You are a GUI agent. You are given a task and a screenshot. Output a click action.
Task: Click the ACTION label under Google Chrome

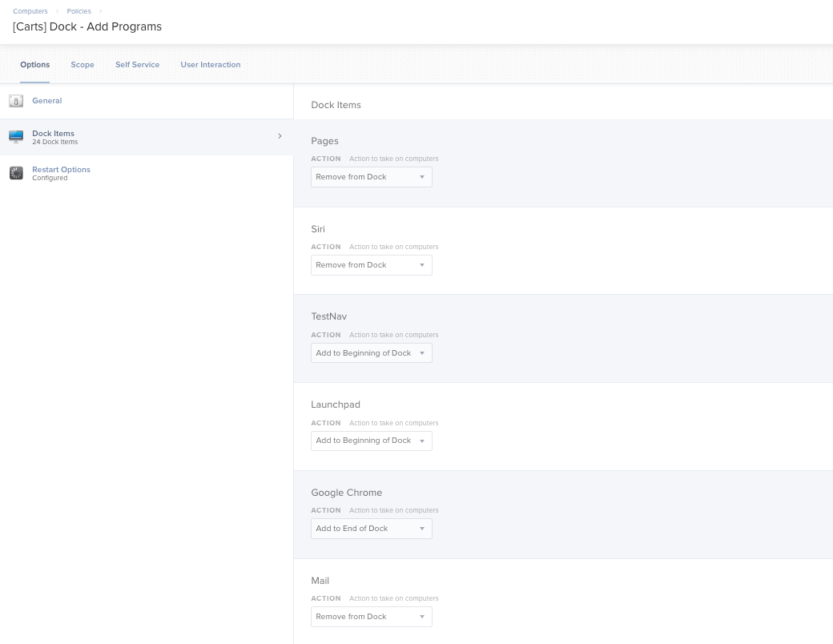tap(326, 510)
